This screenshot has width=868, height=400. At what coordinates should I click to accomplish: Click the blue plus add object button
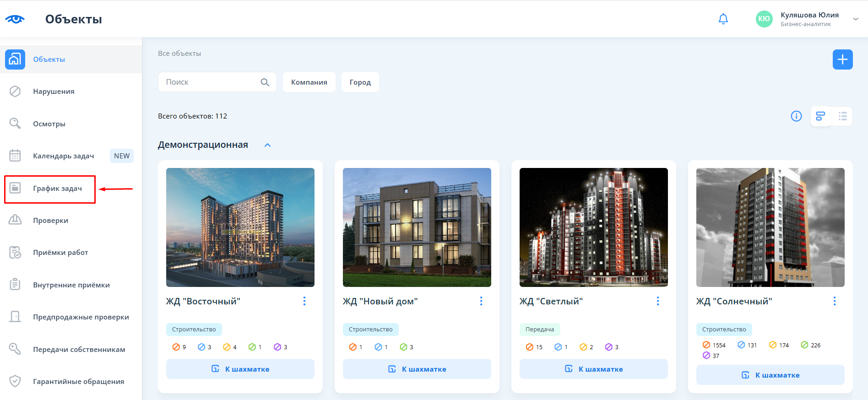(842, 59)
